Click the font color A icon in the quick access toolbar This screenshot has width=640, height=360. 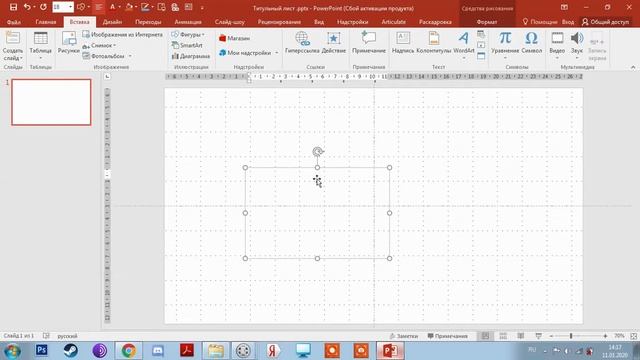click(x=113, y=7)
